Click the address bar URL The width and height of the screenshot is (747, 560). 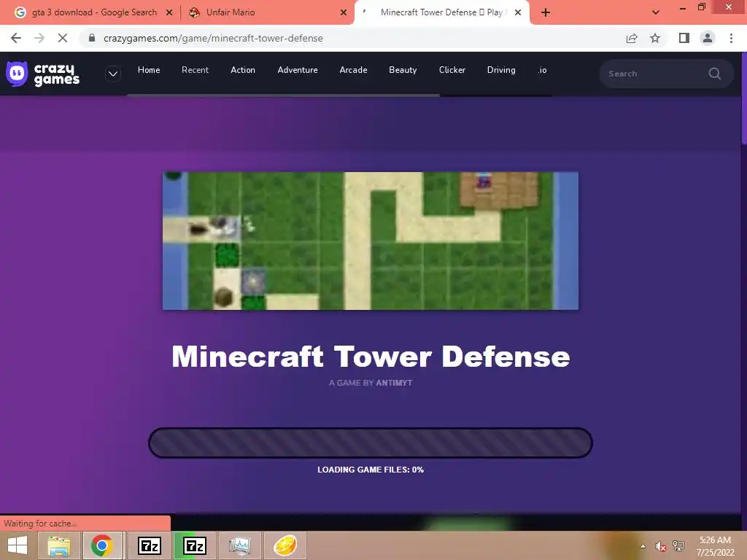(214, 38)
